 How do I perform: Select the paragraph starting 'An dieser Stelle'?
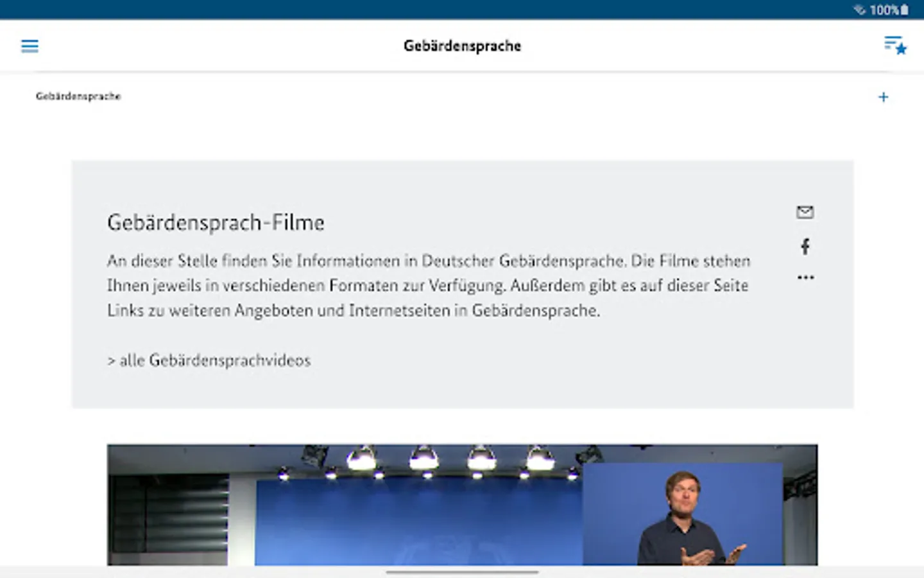pyautogui.click(x=429, y=285)
